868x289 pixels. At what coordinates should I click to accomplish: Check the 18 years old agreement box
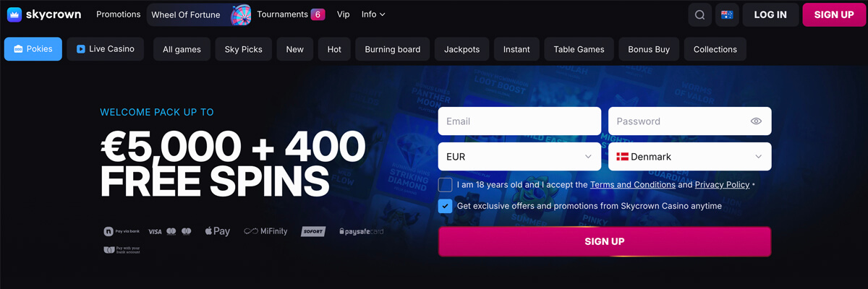[x=445, y=185]
